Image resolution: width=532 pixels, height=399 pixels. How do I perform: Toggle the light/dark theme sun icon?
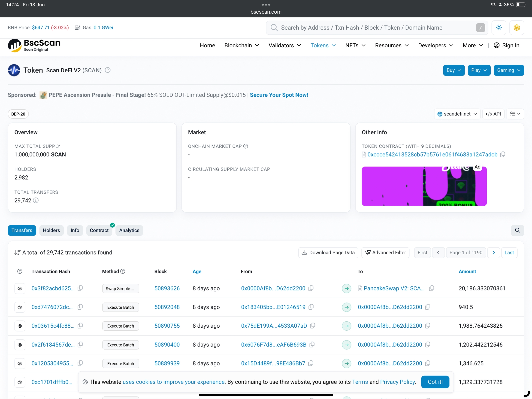(499, 27)
